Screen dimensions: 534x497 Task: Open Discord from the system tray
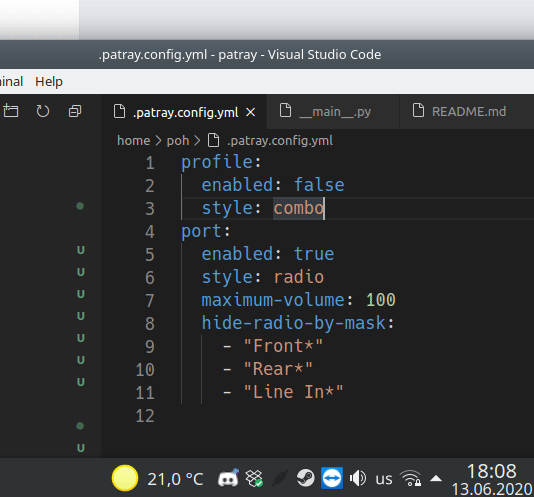pyautogui.click(x=228, y=478)
